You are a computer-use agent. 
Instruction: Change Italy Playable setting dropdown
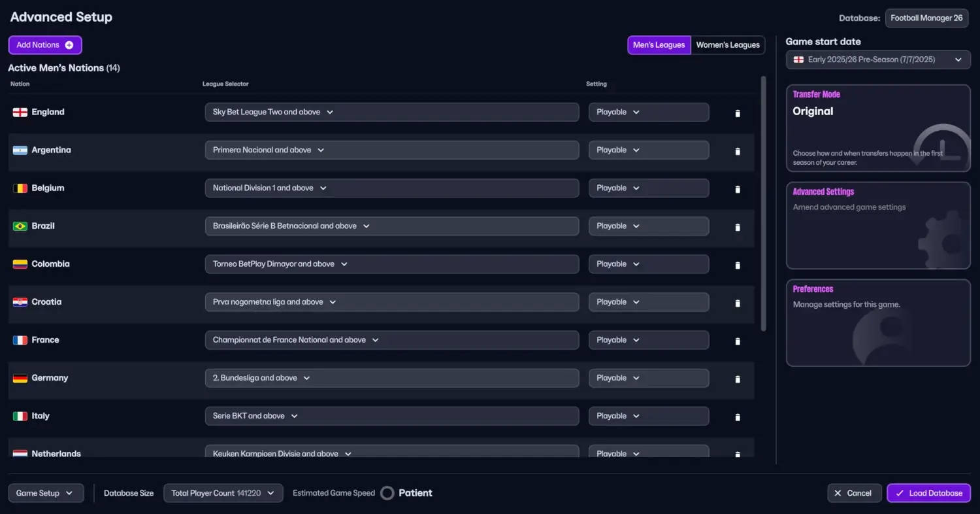pos(649,415)
